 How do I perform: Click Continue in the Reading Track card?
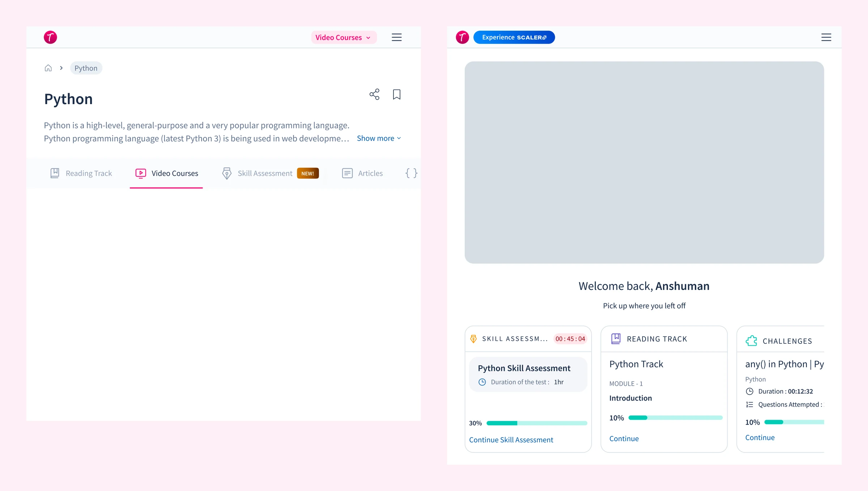tap(624, 439)
